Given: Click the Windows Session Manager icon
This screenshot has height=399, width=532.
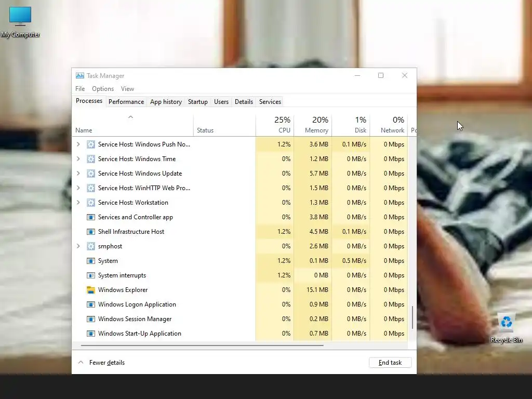Looking at the screenshot, I should (90, 319).
